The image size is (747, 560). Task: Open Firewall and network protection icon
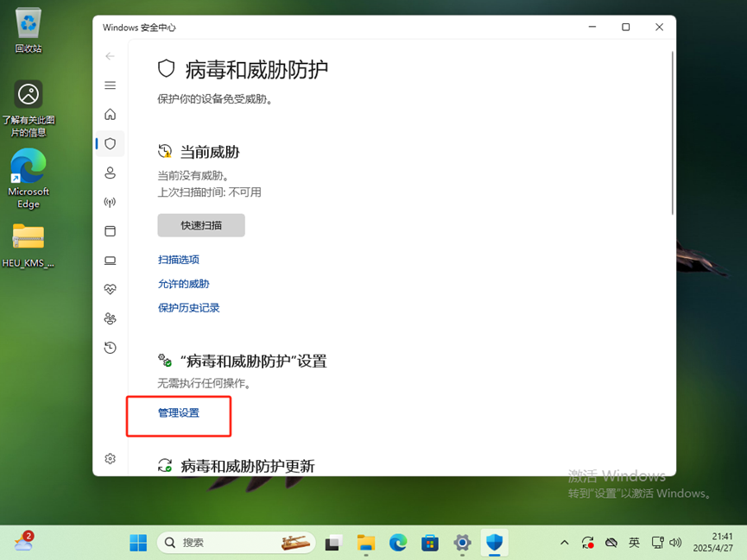tap(110, 203)
